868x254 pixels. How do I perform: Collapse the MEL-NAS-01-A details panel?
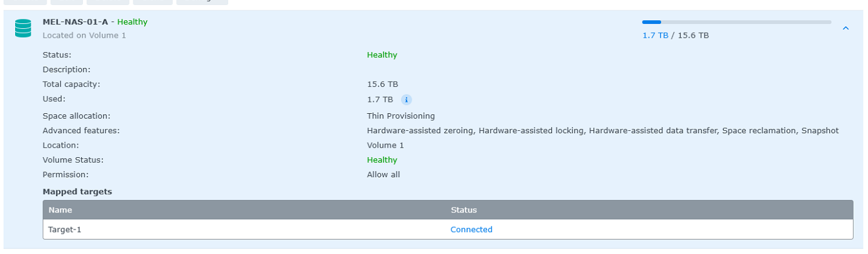845,28
